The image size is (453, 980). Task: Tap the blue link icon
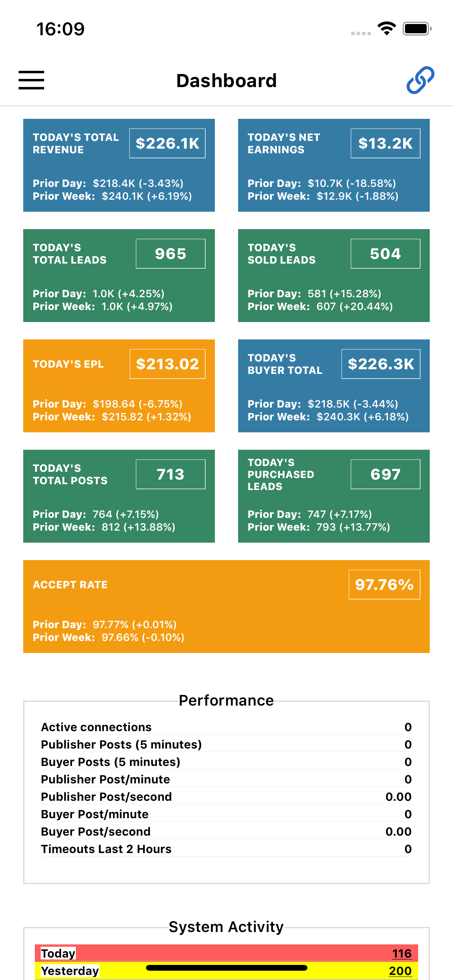click(420, 80)
